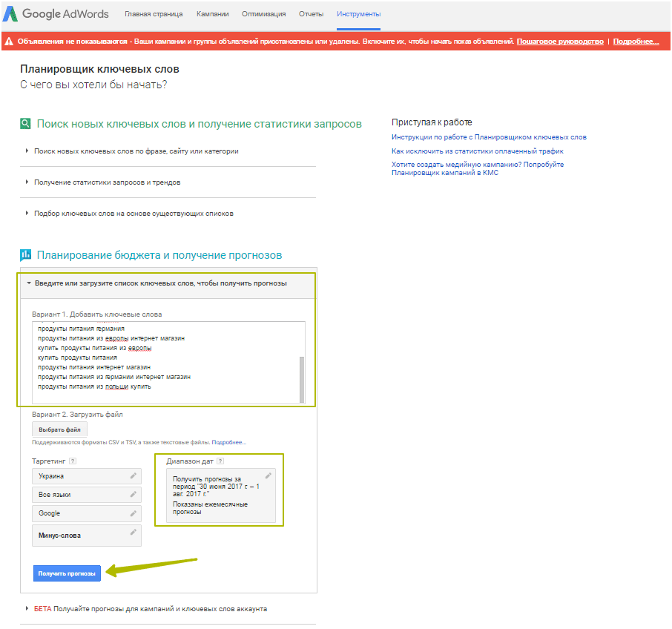Open 'Хотите создать медийную кампанию' link
The image size is (672, 629).
point(478,168)
